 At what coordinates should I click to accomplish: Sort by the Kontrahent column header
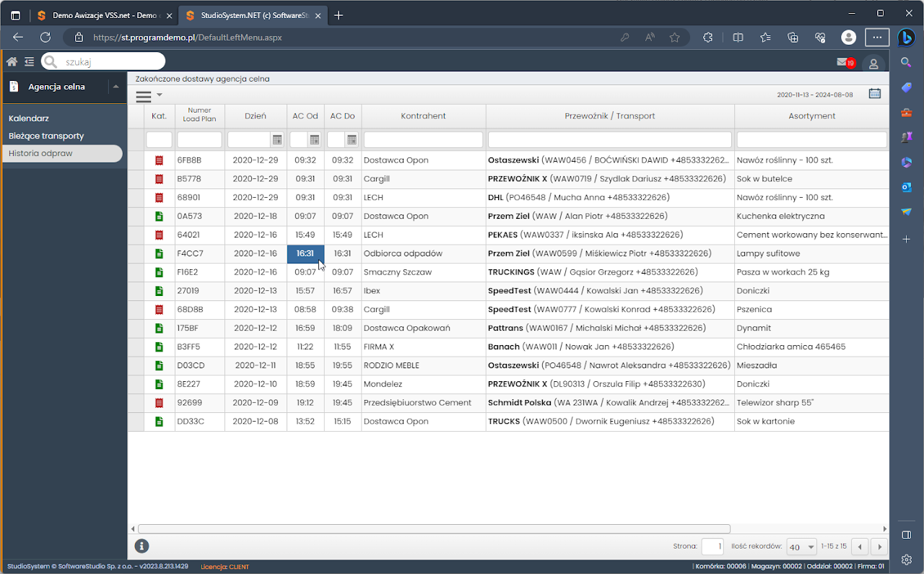(x=423, y=116)
